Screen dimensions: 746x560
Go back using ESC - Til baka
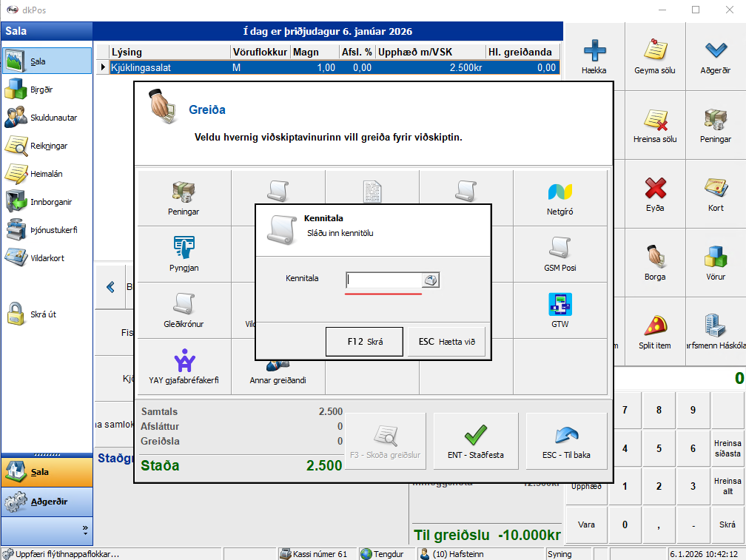(x=566, y=441)
